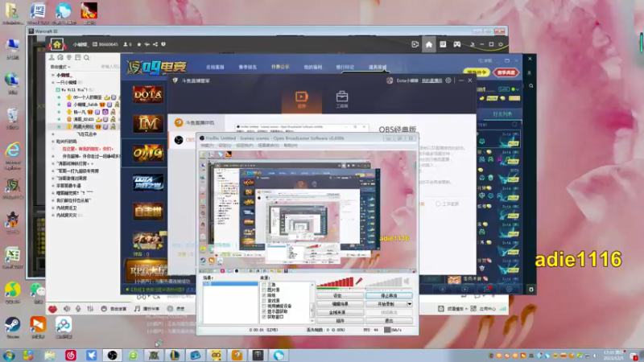Image resolution: width=644 pixels, height=362 pixels.
Task: Switch to 赛事排名 tab in 09 platform
Action: coord(248,67)
